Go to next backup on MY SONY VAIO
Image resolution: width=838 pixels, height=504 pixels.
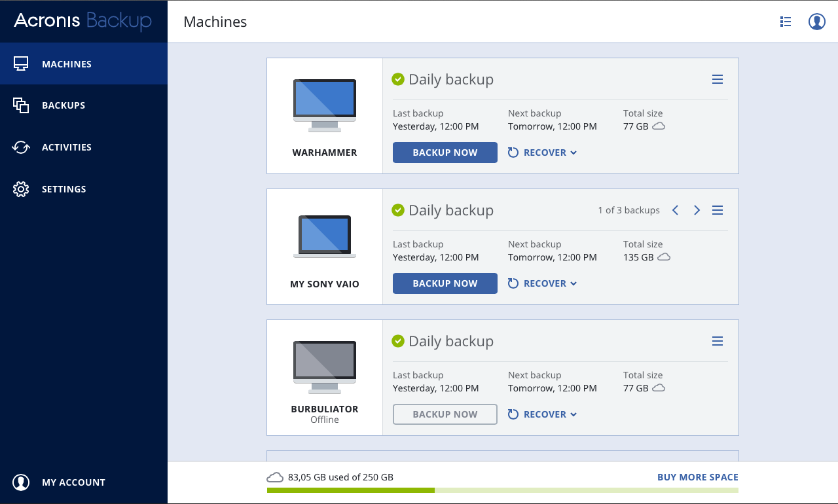click(697, 210)
